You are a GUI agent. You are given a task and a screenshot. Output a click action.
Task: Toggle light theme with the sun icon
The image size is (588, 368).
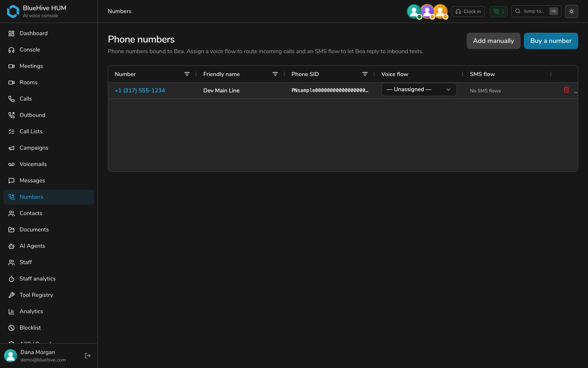coord(571,11)
